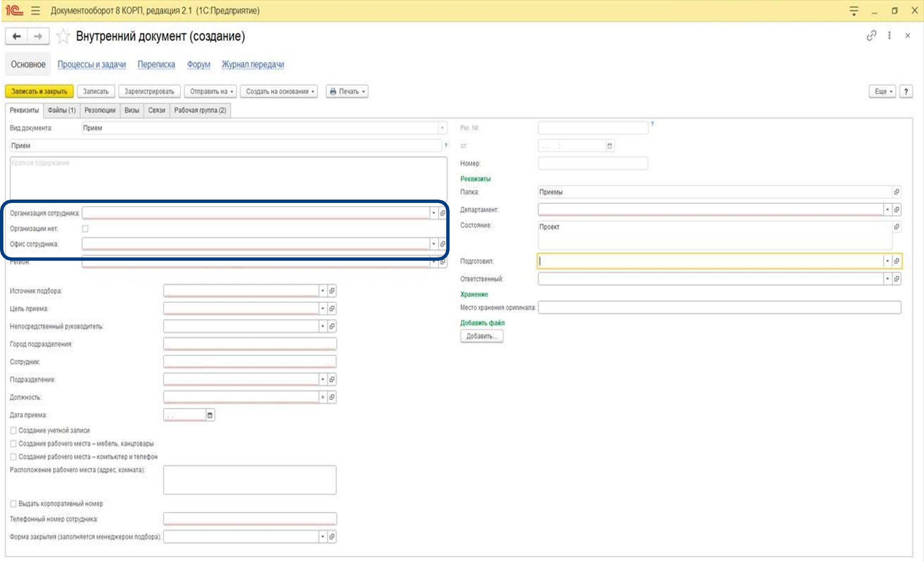Open calendar for Дата приема
The image size is (924, 562).
210,415
